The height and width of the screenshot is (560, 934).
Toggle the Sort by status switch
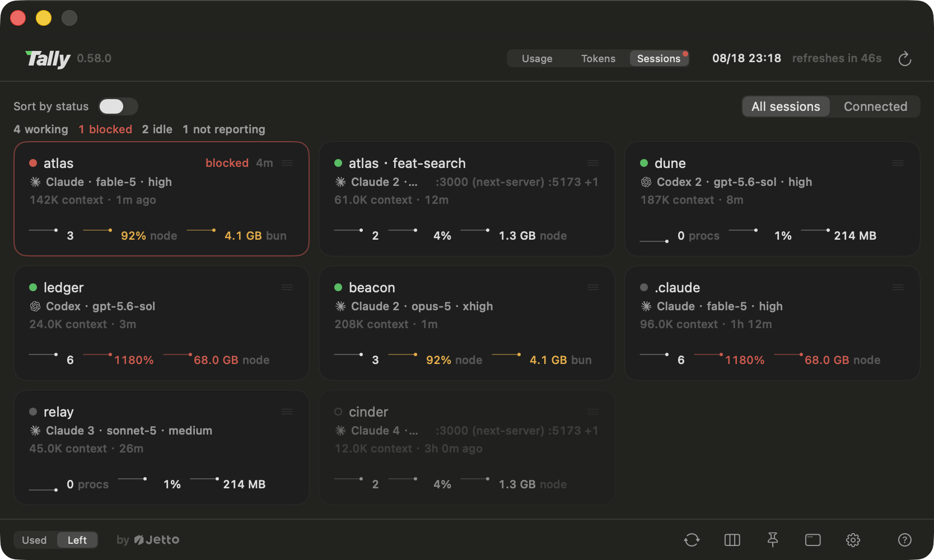tap(118, 106)
